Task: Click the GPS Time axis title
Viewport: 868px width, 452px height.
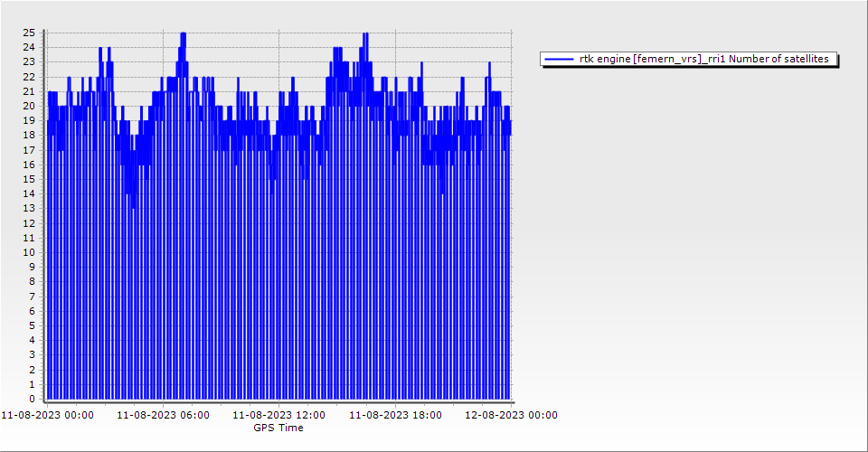Action: click(x=278, y=428)
